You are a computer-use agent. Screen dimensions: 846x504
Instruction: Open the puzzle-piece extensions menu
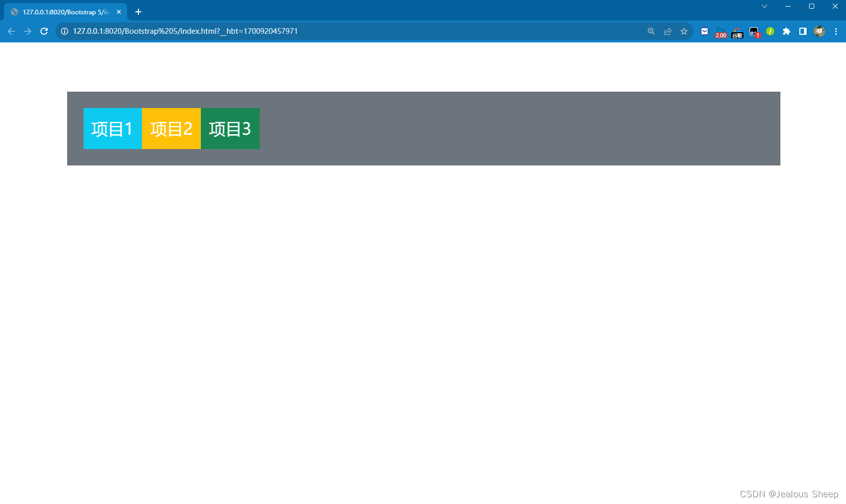point(787,31)
